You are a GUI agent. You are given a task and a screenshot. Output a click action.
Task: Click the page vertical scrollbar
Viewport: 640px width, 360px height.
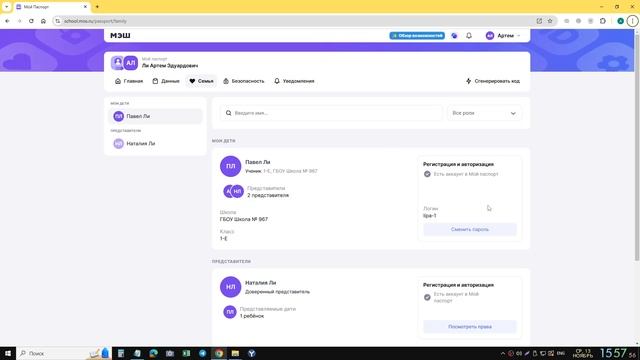tap(637, 147)
